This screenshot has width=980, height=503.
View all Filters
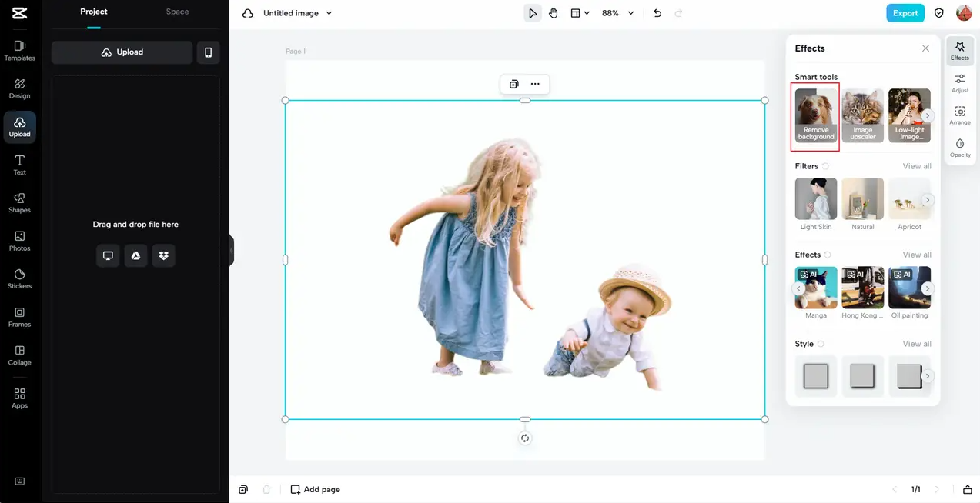tap(917, 166)
